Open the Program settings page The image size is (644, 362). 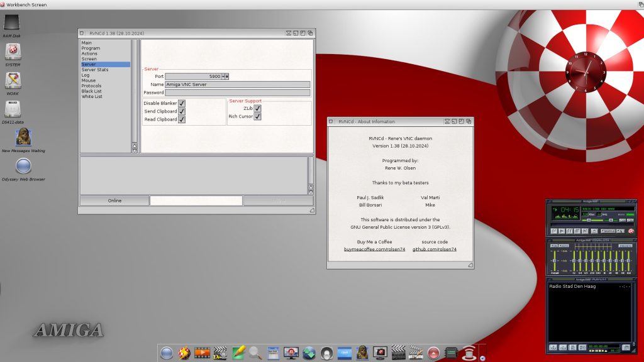91,48
